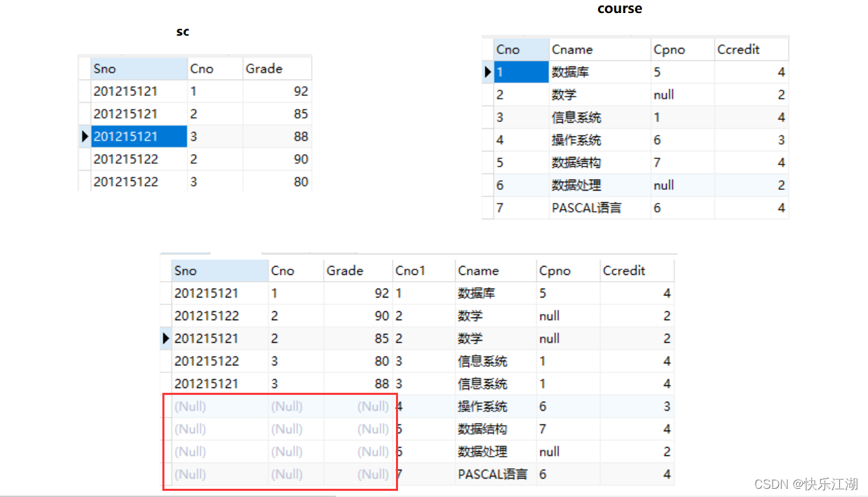Click current-row arrow marker in sc table
The image size is (868, 497).
85,136
